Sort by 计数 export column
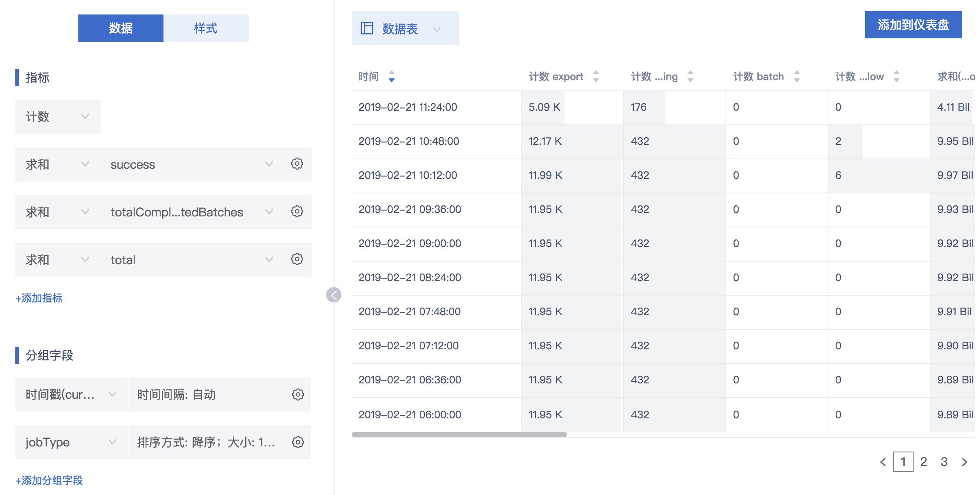The height and width of the screenshot is (495, 980). [x=596, y=77]
